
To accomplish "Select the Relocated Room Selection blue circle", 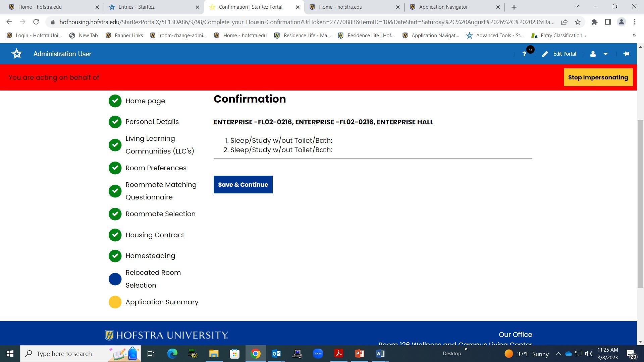I will (x=115, y=279).
